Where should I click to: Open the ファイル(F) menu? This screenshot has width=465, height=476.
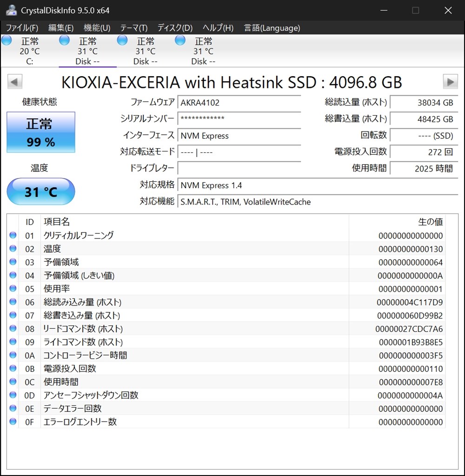click(22, 28)
